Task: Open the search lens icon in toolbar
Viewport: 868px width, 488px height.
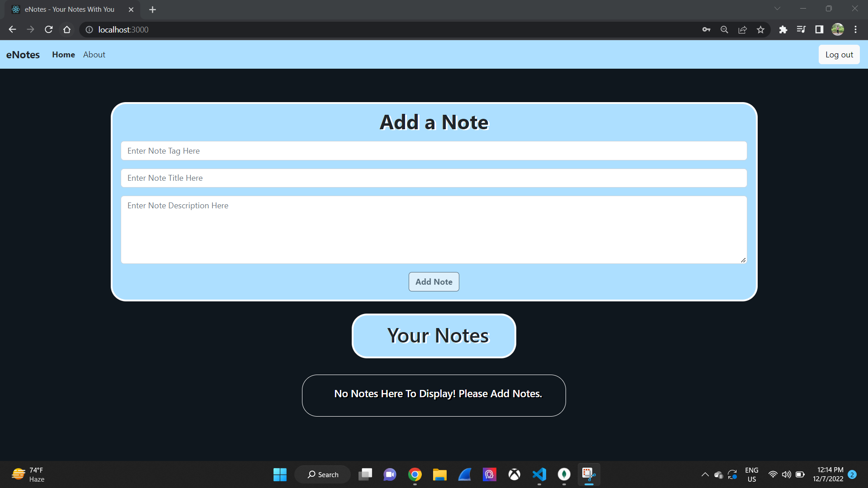Action: (x=725, y=29)
